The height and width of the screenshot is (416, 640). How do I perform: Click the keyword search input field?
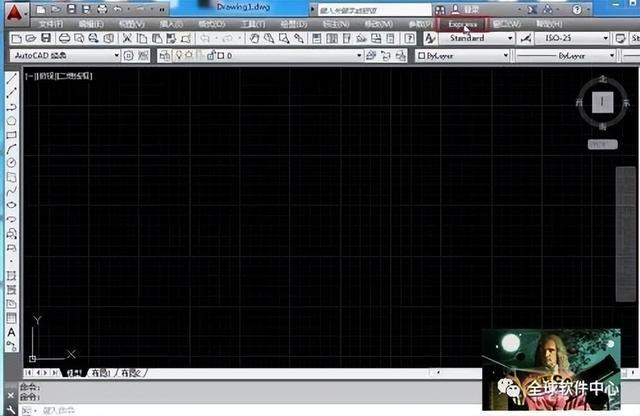click(374, 10)
